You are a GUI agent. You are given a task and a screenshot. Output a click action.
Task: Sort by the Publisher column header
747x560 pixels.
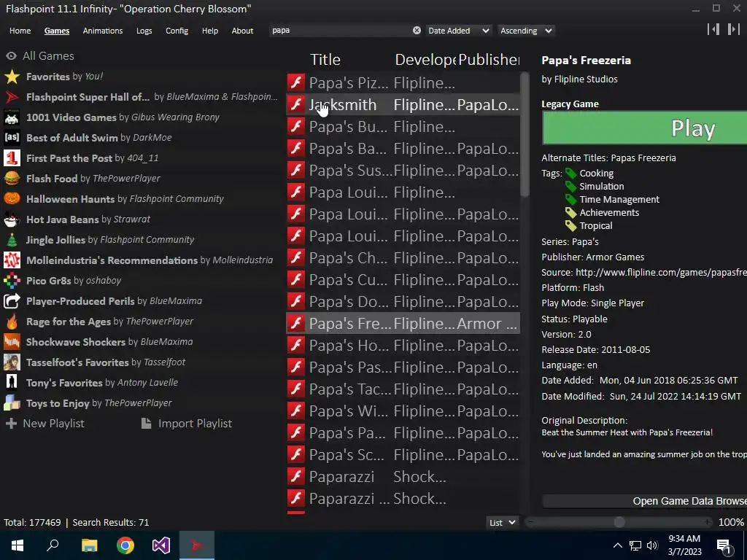click(x=489, y=60)
